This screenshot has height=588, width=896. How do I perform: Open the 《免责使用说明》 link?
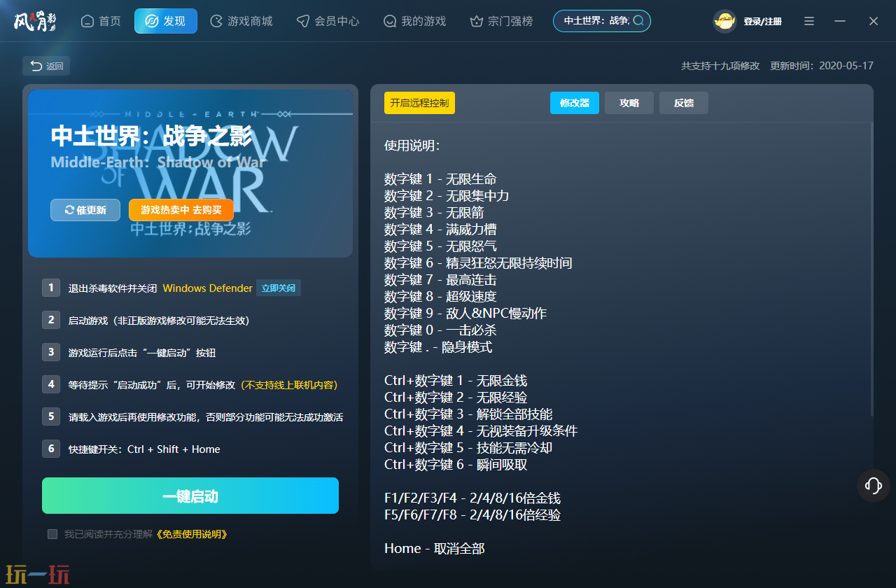(192, 534)
